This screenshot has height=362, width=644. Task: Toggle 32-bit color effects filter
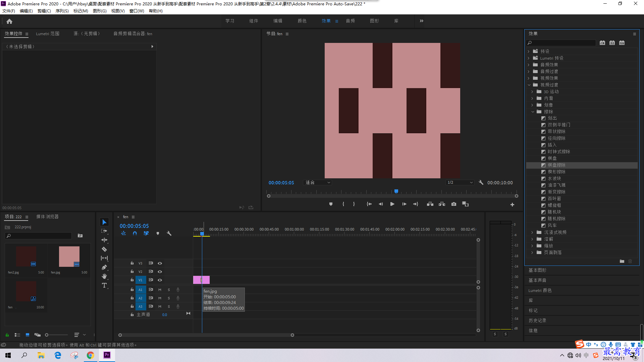point(612,43)
